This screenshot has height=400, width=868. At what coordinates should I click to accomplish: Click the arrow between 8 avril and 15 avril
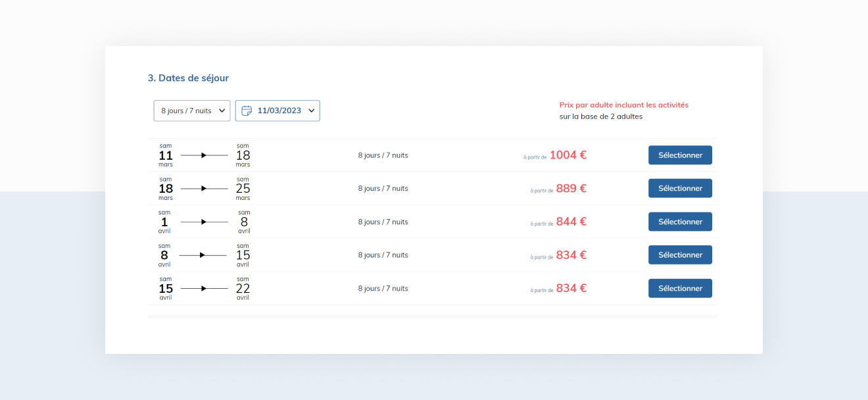[203, 255]
